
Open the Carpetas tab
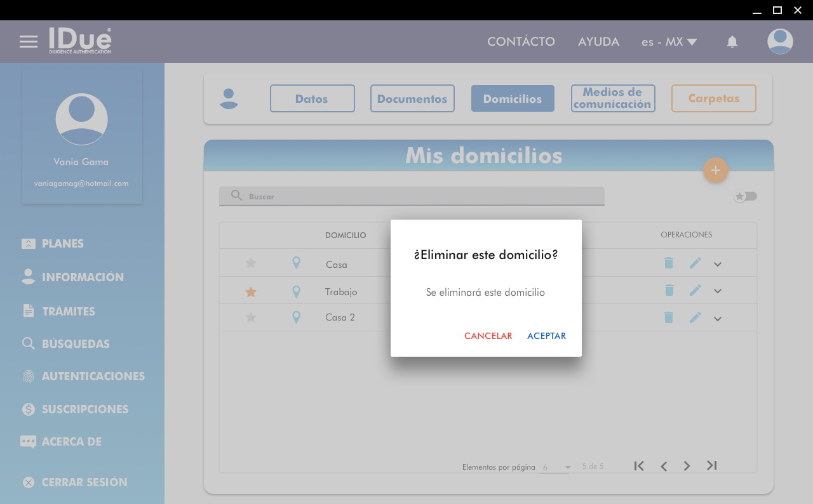[713, 99]
